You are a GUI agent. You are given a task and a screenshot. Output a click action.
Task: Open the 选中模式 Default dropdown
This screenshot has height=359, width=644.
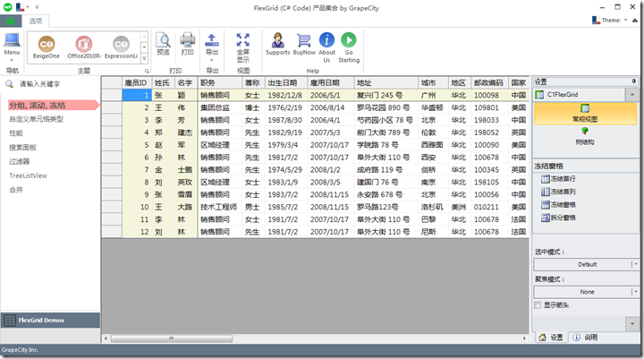tap(635, 264)
